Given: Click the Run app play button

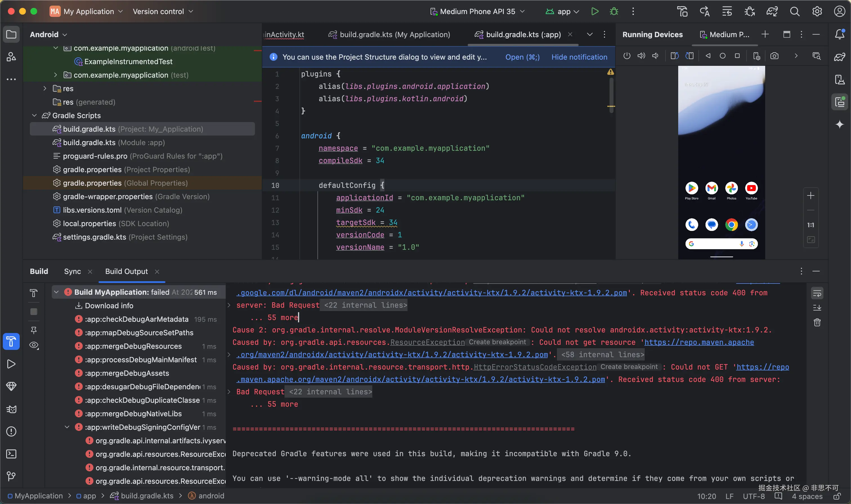Looking at the screenshot, I should pos(595,12).
